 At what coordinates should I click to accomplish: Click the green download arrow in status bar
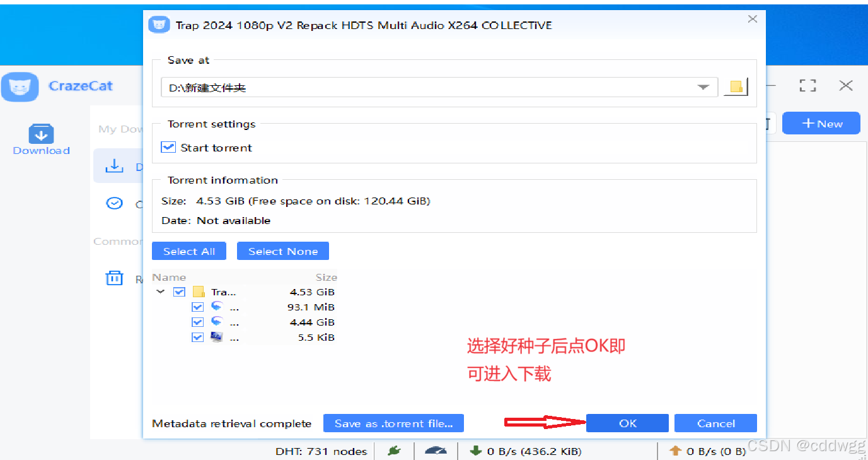(476, 451)
